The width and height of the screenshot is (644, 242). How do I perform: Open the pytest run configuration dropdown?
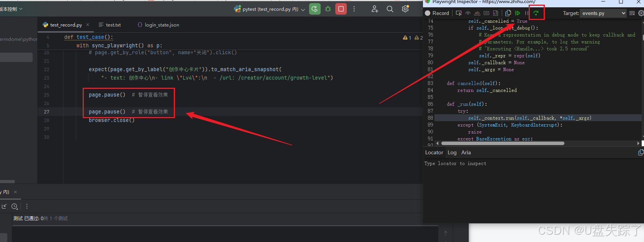[x=270, y=9]
